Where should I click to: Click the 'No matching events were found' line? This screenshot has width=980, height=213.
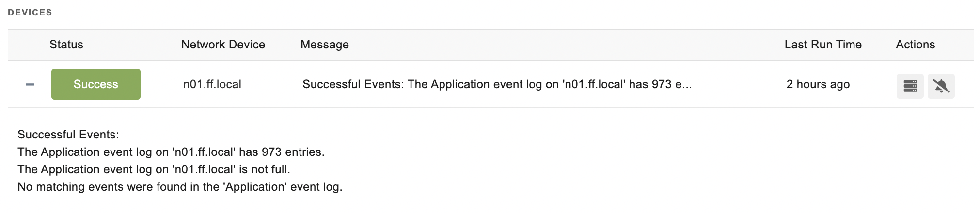click(x=180, y=187)
